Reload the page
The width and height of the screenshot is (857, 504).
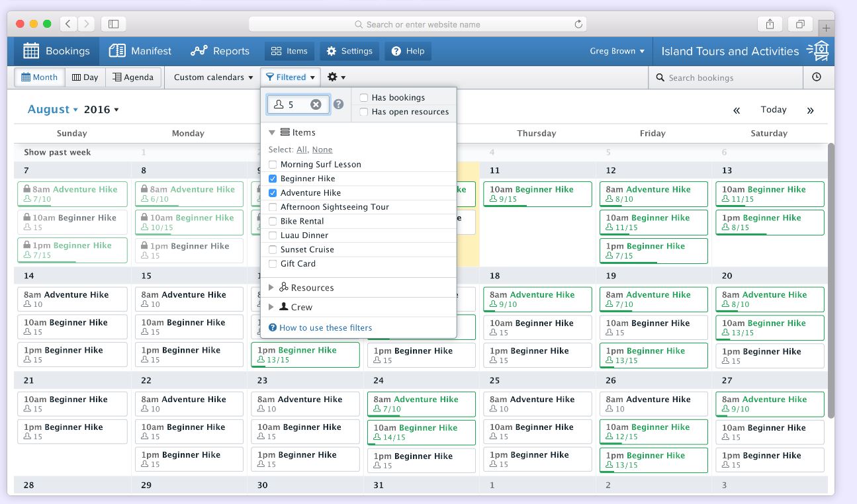[x=578, y=24]
